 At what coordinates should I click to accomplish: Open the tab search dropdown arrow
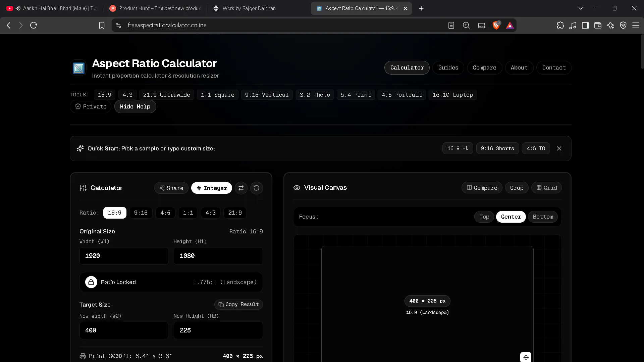(581, 8)
